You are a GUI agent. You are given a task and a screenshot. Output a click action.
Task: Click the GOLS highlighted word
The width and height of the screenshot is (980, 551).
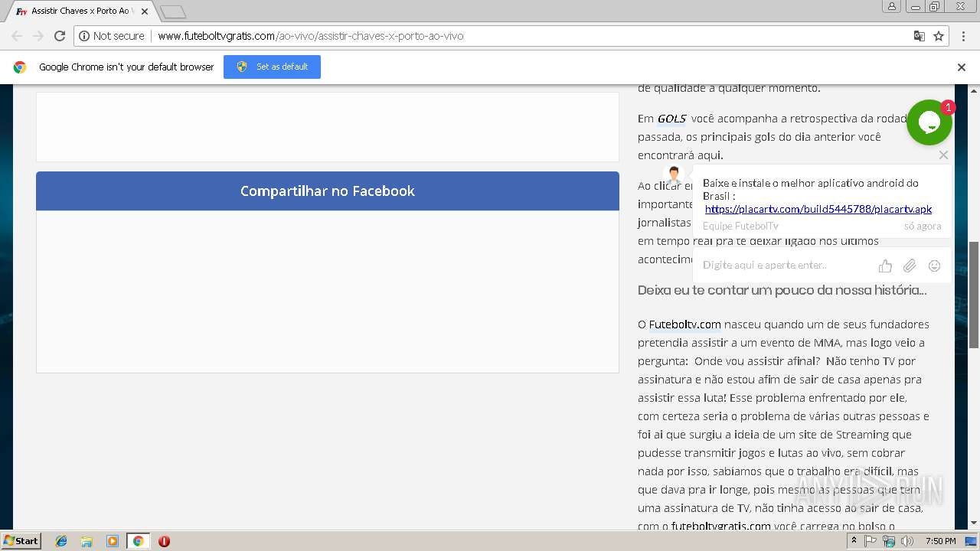[672, 119]
